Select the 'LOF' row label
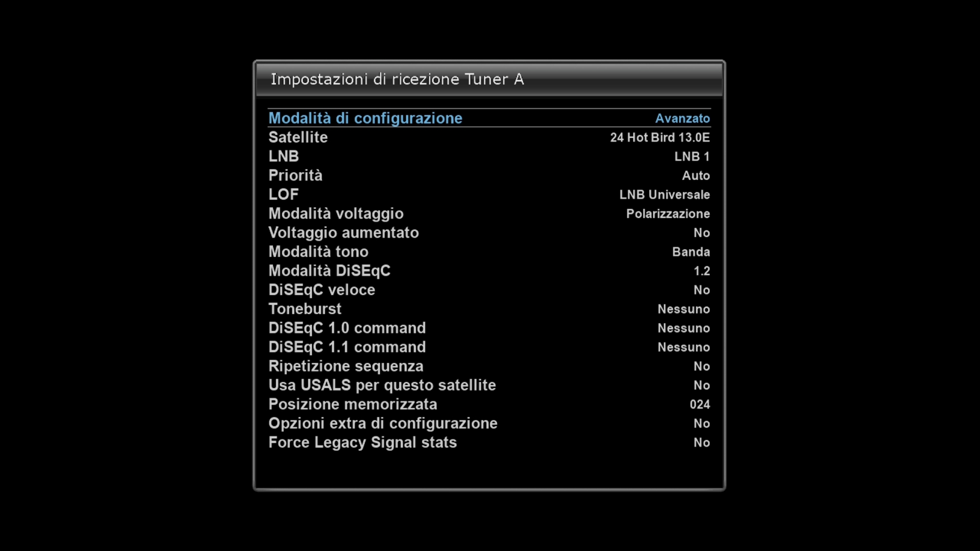This screenshot has width=980, height=551. (284, 194)
